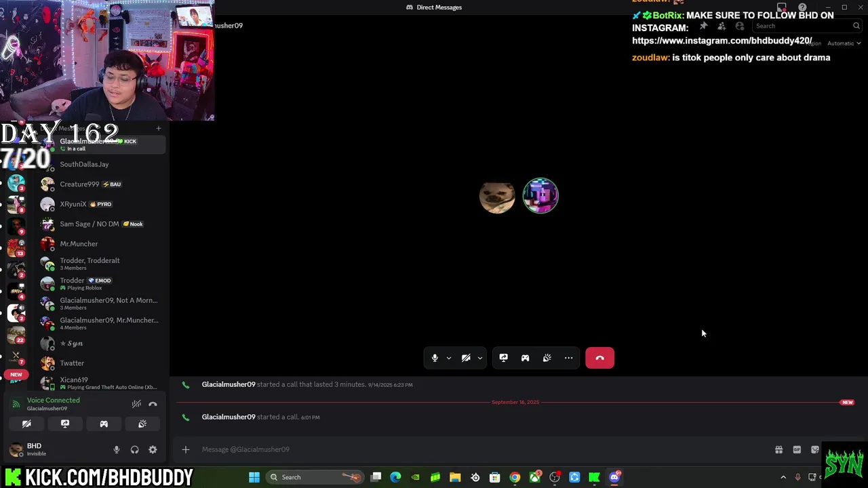The height and width of the screenshot is (488, 868).
Task: Click the dog avatar in call
Action: (497, 196)
